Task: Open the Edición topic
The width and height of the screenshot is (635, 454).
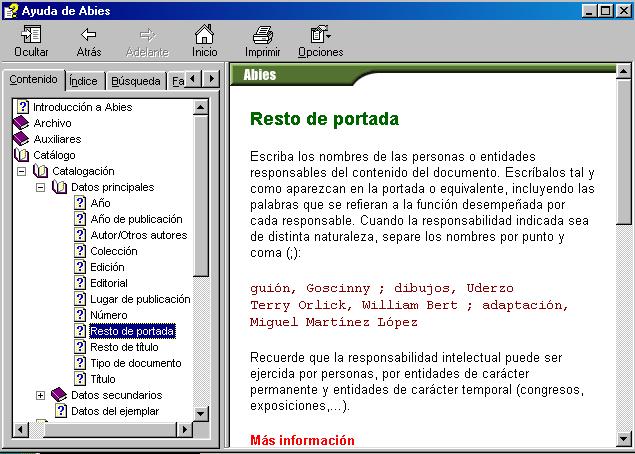Action: 107,267
